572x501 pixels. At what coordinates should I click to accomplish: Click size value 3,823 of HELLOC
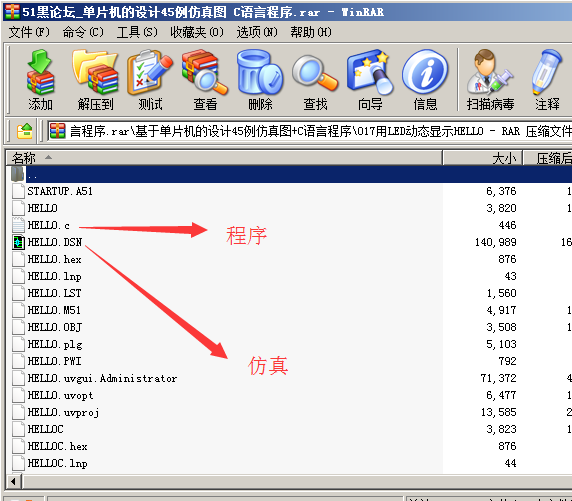[501, 429]
